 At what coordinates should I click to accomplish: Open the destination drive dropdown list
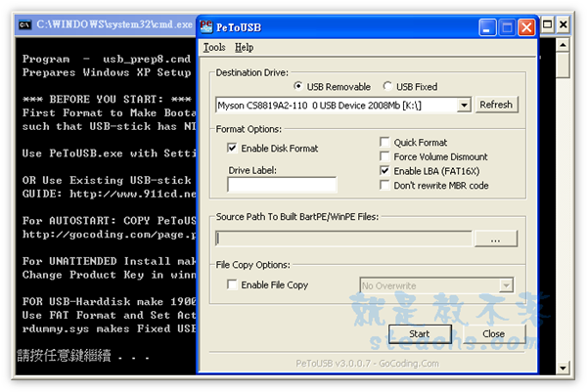coord(464,106)
